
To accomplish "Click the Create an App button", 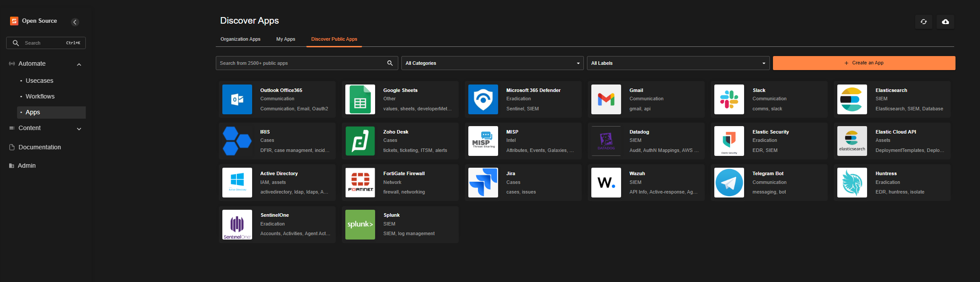I will click(x=864, y=63).
